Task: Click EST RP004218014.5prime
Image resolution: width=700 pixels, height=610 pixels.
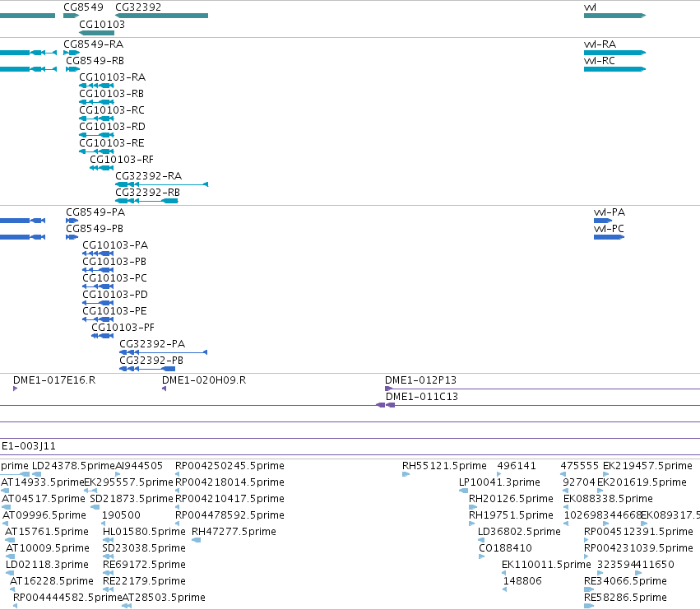Action: [x=229, y=482]
